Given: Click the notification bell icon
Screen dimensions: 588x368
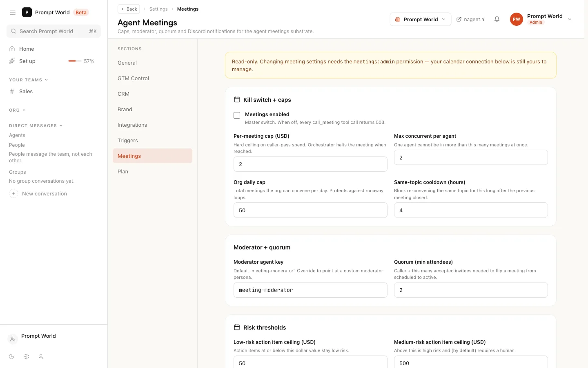Looking at the screenshot, I should (x=497, y=19).
